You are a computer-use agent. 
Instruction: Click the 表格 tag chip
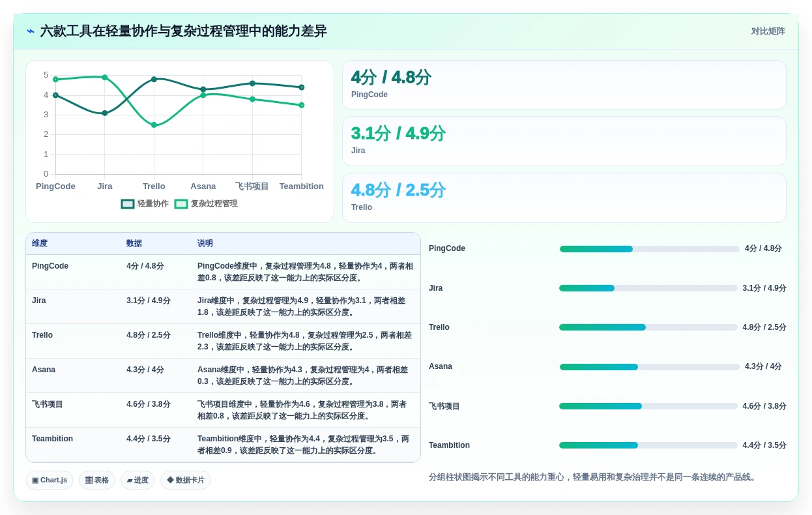pos(97,480)
